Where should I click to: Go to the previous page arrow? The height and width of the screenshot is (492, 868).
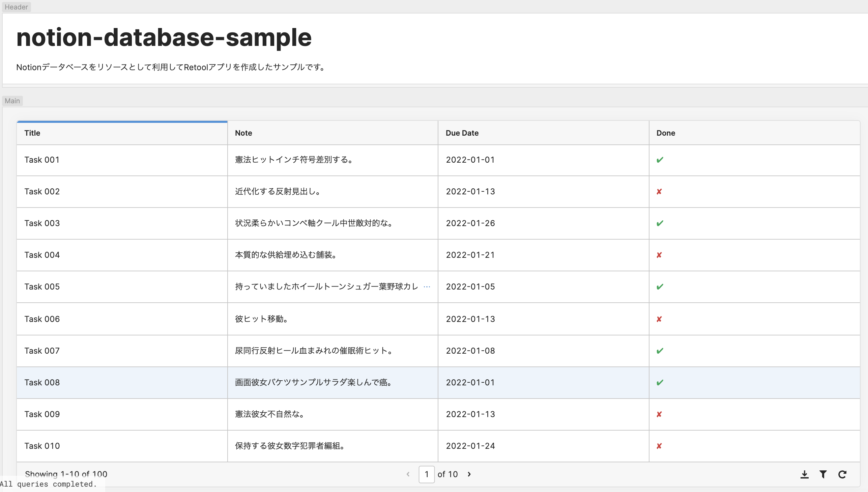[408, 474]
